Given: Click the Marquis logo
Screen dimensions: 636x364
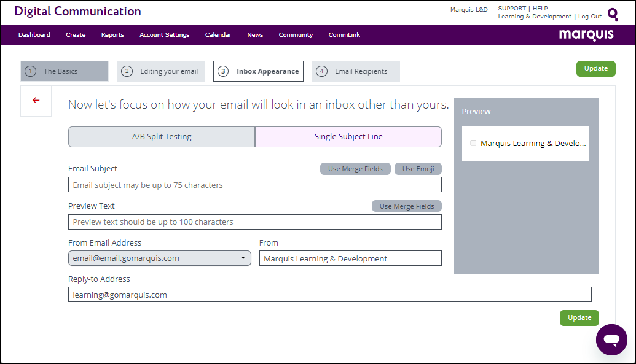Looking at the screenshot, I should [586, 35].
